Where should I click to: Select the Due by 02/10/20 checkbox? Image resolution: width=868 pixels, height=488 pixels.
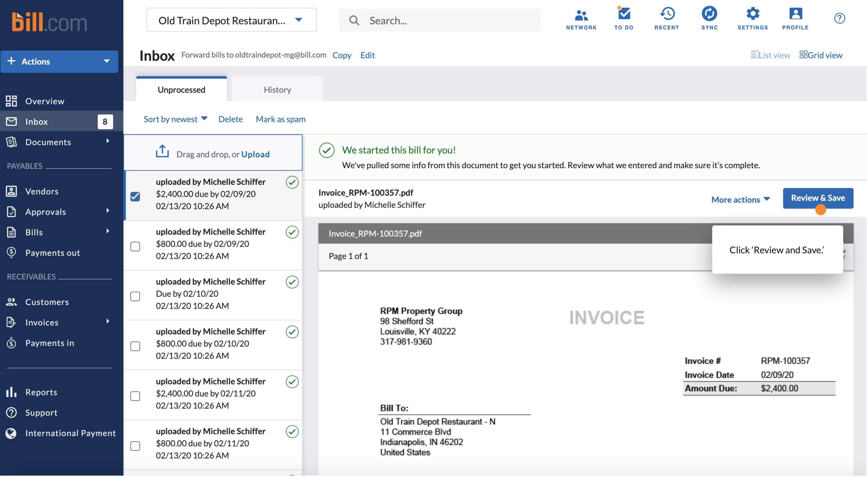click(135, 296)
